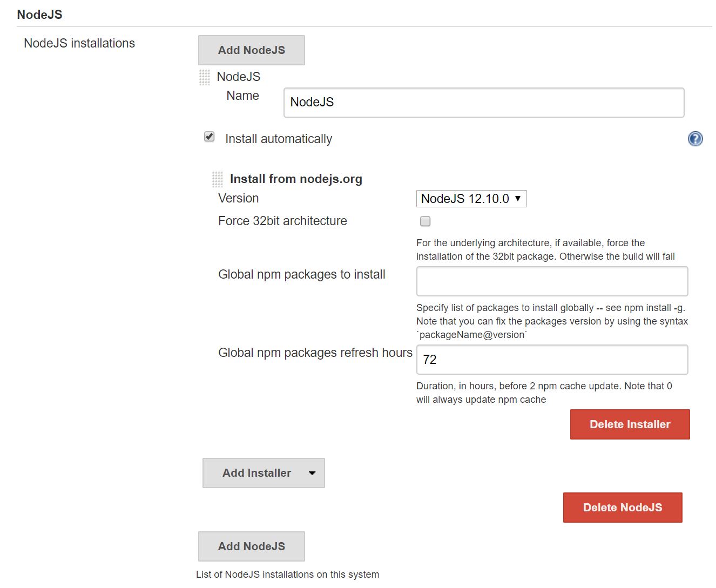Viewport: 716px width, 588px height.
Task: Focus Global npm packages to install field
Action: point(552,281)
